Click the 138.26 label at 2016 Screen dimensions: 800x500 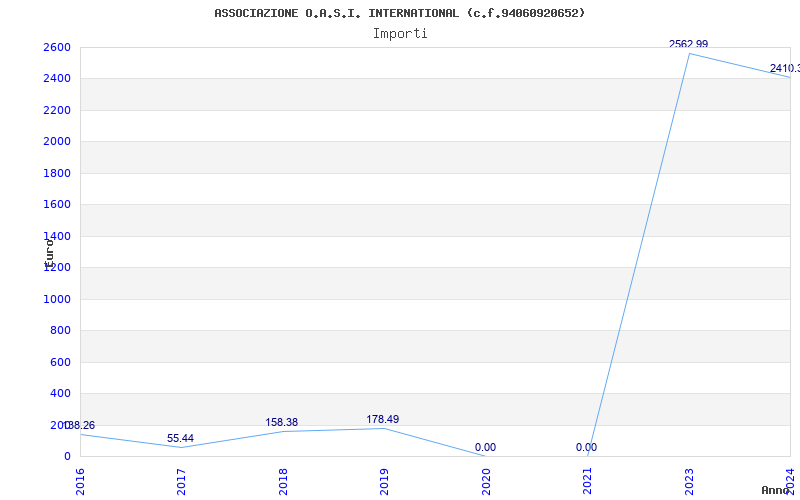click(79, 426)
